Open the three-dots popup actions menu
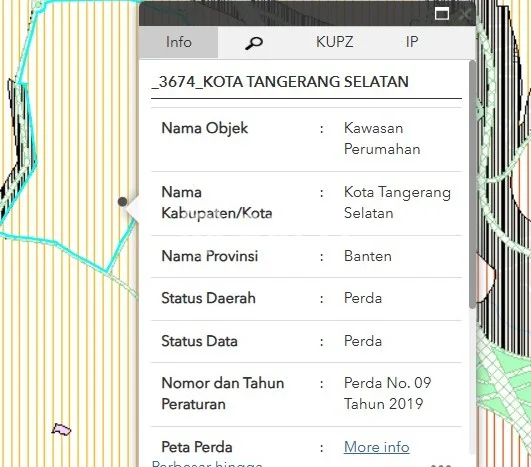531x467 pixels. point(441,465)
